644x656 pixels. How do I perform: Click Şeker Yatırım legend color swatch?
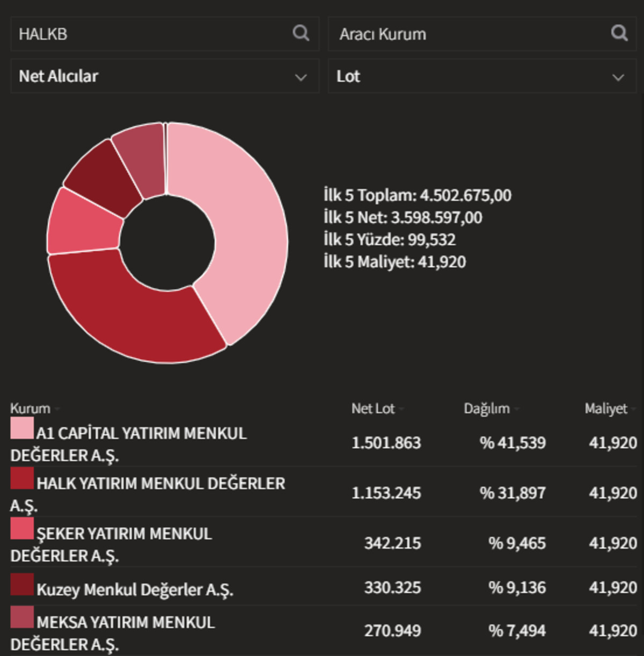[x=22, y=528]
